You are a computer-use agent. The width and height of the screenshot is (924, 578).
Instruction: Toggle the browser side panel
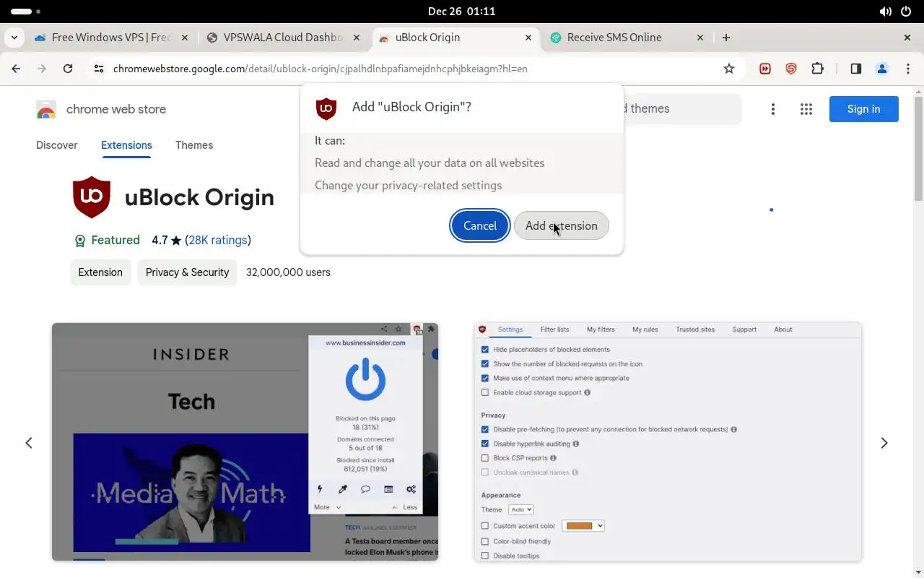tap(856, 69)
